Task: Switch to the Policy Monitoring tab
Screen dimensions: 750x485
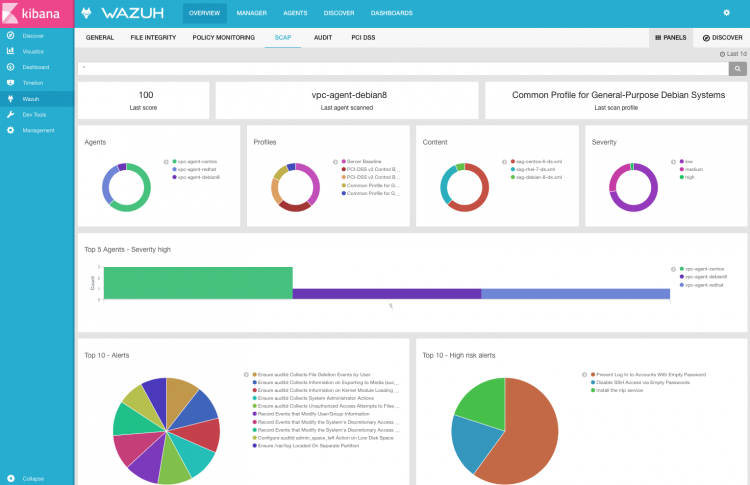Action: [x=224, y=37]
